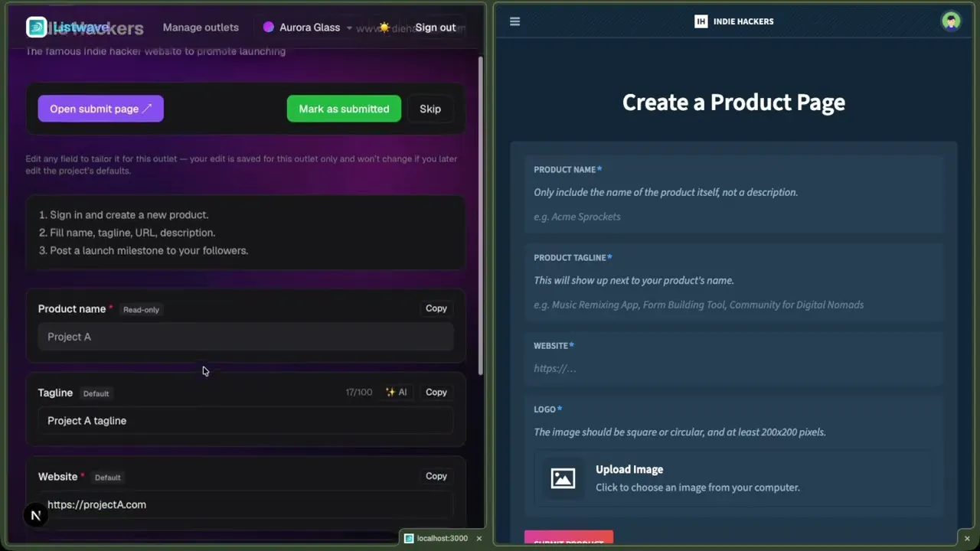This screenshot has width=980, height=551.
Task: Click the Upload Image label
Action: coord(629,469)
